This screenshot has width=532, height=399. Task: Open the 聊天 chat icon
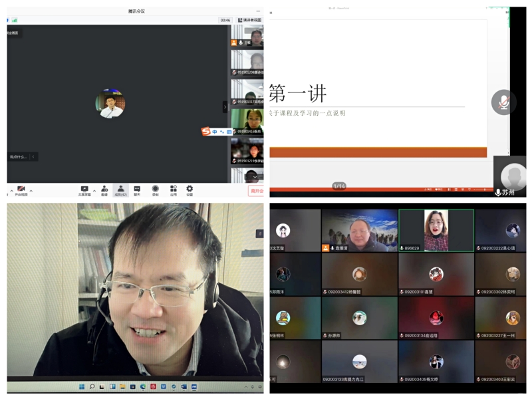tap(137, 190)
